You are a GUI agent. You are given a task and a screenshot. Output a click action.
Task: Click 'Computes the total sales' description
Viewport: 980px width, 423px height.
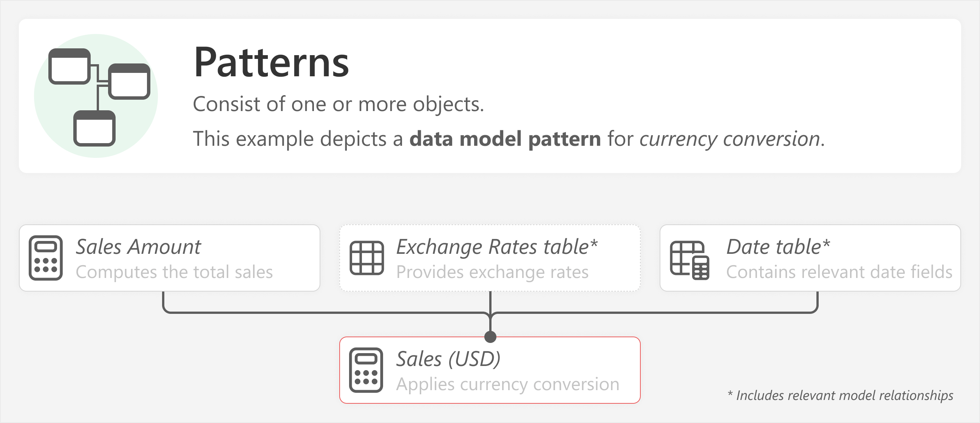tap(174, 272)
